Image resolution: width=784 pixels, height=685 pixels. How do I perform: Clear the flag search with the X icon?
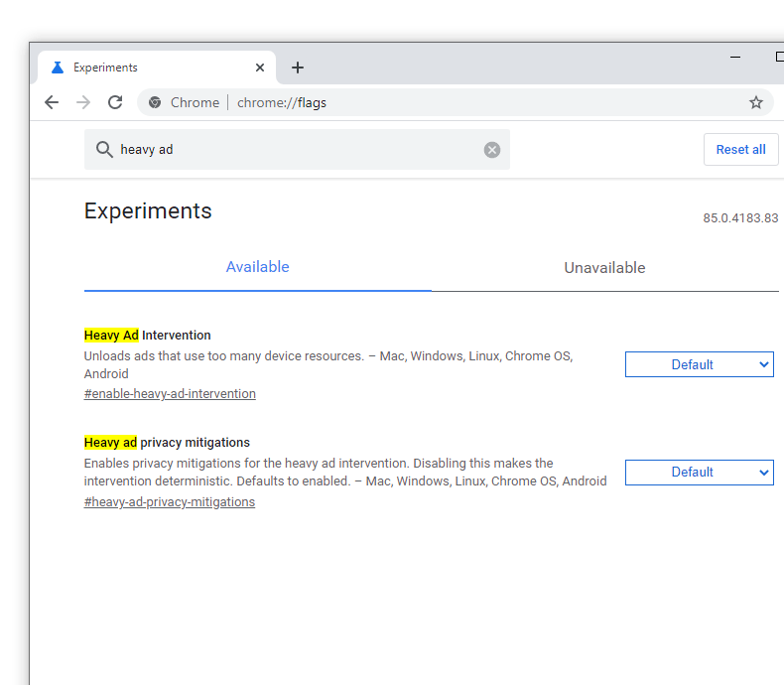492,150
